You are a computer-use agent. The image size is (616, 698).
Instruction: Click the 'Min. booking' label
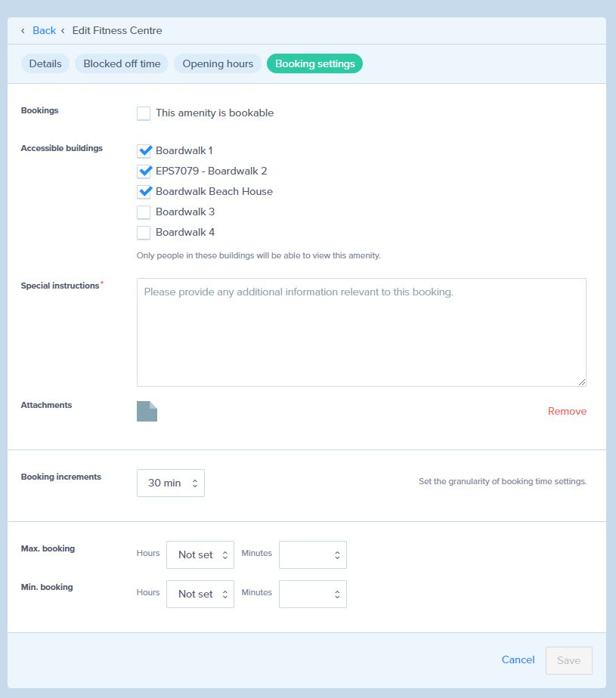tap(47, 587)
